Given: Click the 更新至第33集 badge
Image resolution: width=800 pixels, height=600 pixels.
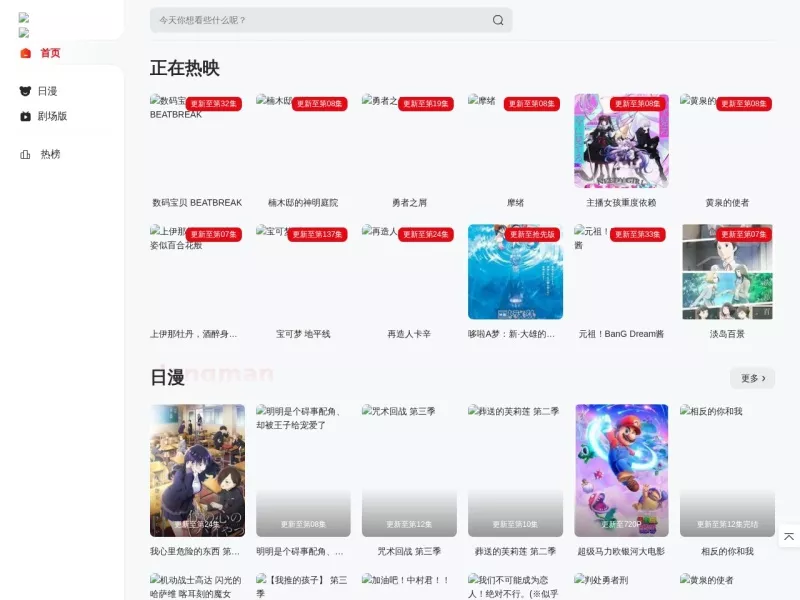Looking at the screenshot, I should (x=637, y=234).
